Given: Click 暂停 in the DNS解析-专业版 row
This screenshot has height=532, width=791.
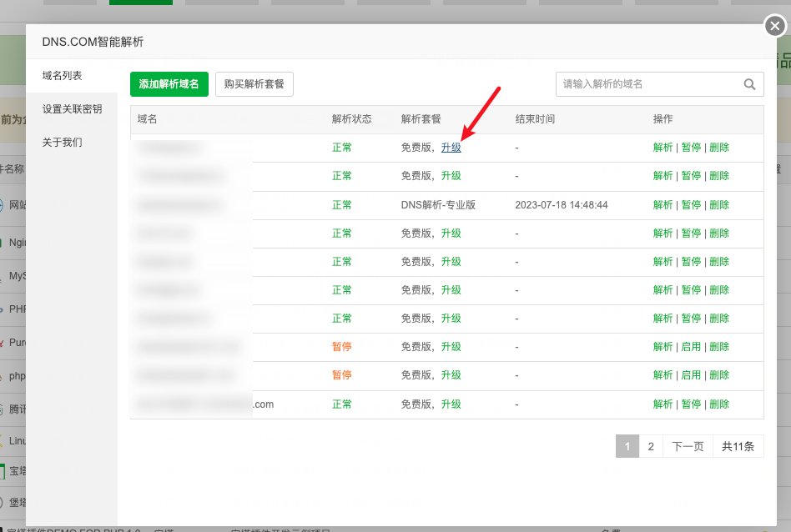Looking at the screenshot, I should tap(691, 205).
